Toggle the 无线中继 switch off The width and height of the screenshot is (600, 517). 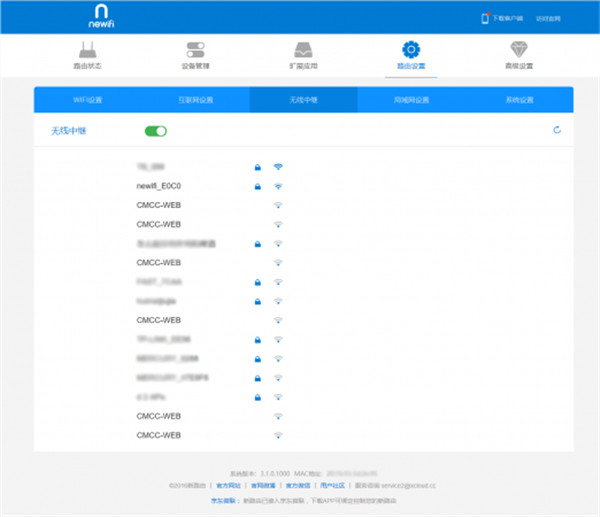tap(156, 131)
